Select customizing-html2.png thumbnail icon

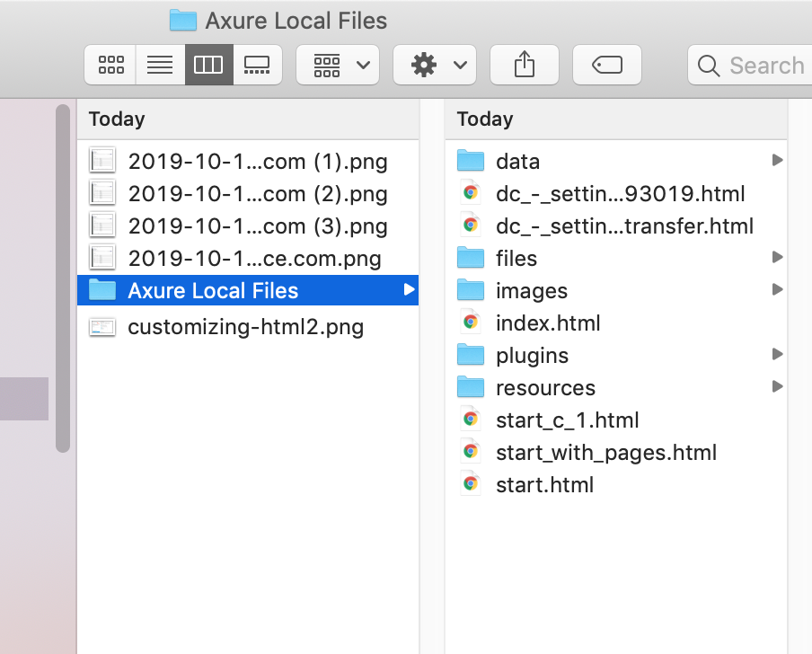[102, 327]
